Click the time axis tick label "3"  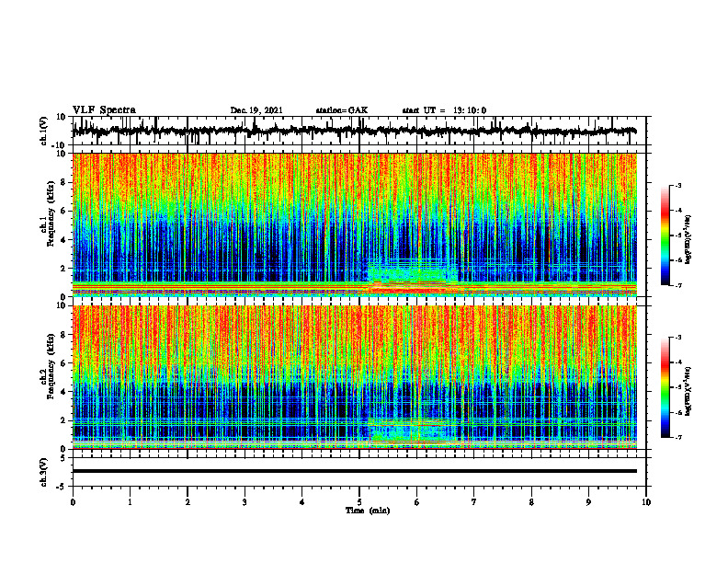[245, 502]
